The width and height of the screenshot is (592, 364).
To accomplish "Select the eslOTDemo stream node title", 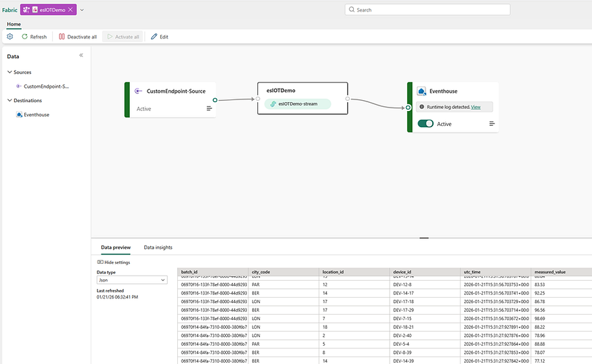I will point(281,91).
